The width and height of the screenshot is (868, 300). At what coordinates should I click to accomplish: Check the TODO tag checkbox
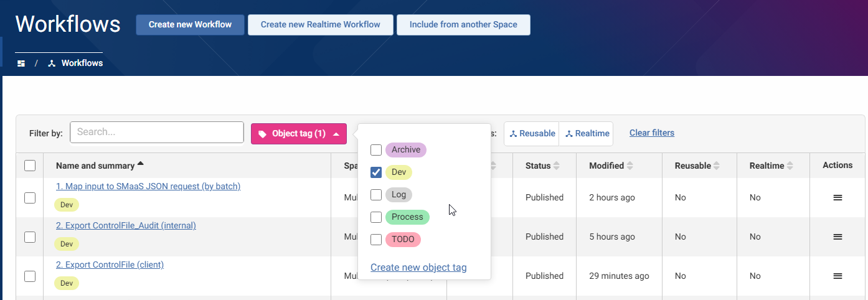[x=376, y=240]
